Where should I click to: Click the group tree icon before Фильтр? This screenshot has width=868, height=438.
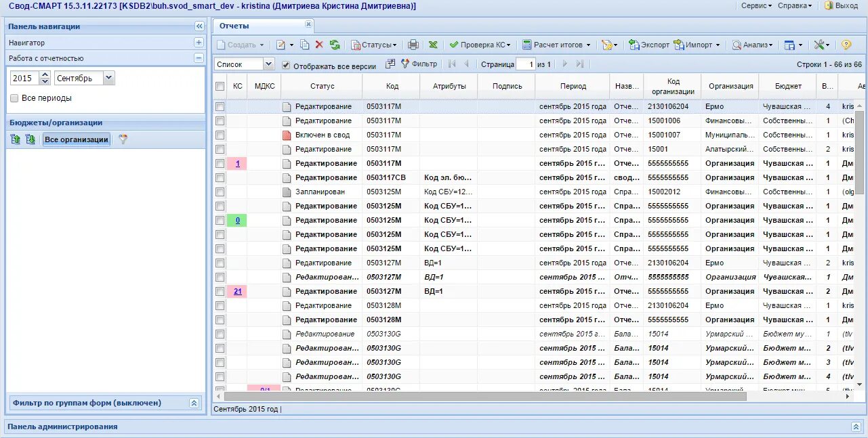[x=390, y=64]
